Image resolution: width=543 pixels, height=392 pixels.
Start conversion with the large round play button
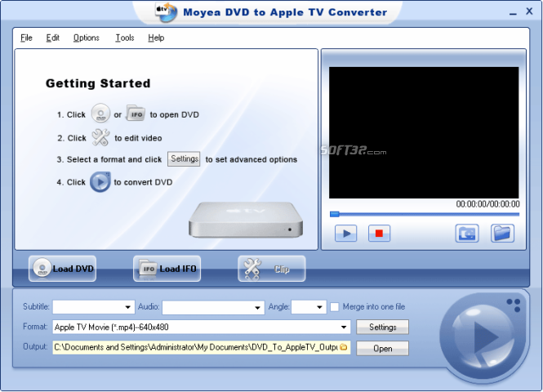(x=483, y=336)
